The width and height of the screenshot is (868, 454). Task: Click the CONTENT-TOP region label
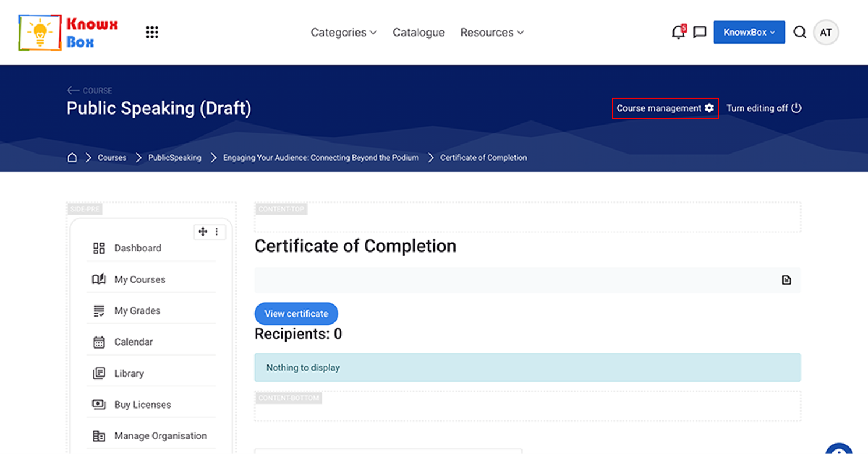click(x=281, y=209)
